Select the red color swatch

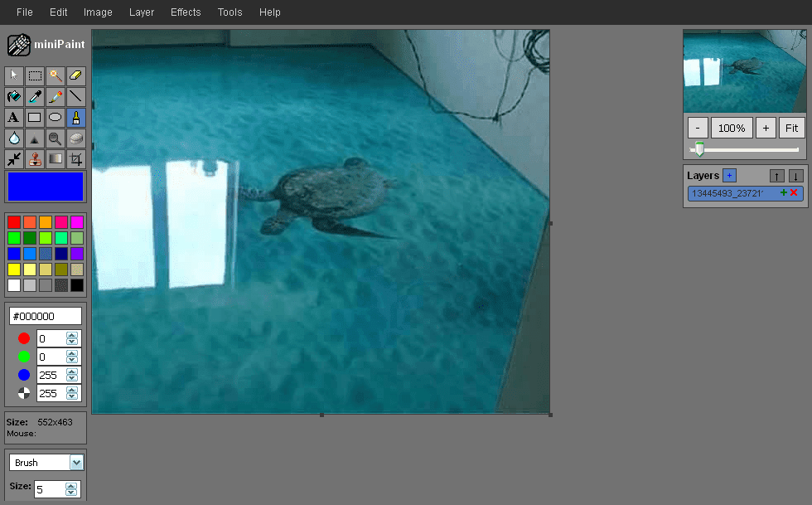[x=13, y=222]
